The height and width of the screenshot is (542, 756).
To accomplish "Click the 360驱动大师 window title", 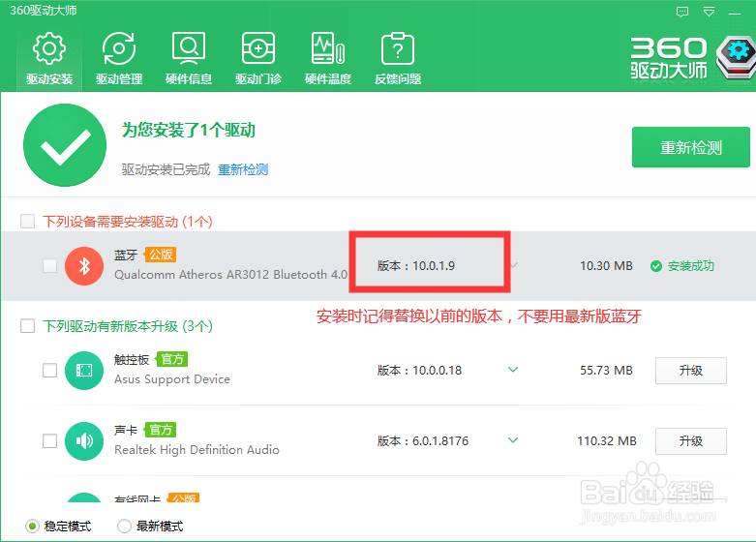I will 44,11.
